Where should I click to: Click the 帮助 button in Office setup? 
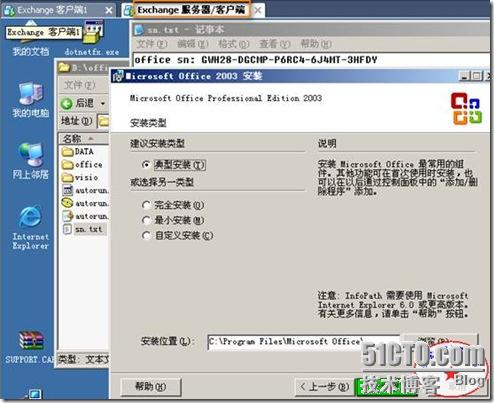pos(151,387)
